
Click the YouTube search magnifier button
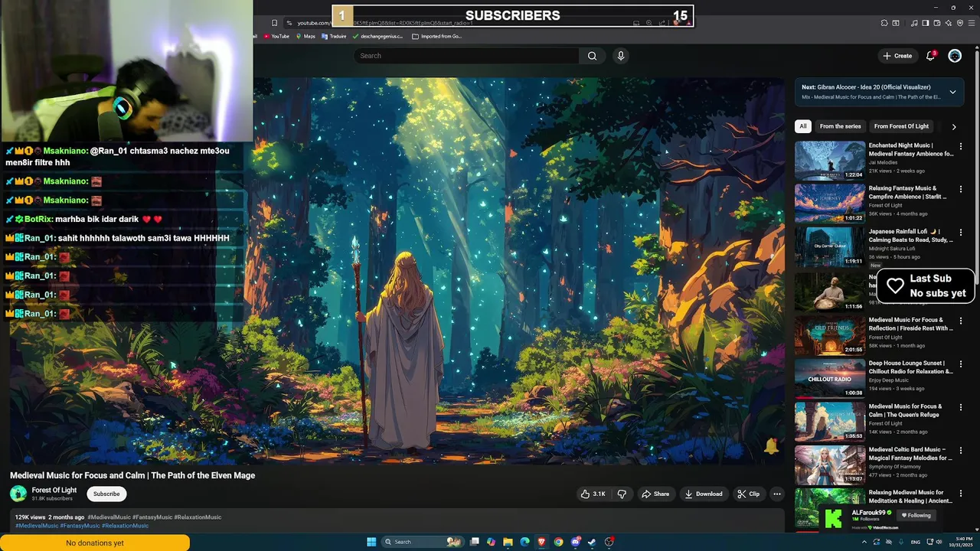click(592, 56)
